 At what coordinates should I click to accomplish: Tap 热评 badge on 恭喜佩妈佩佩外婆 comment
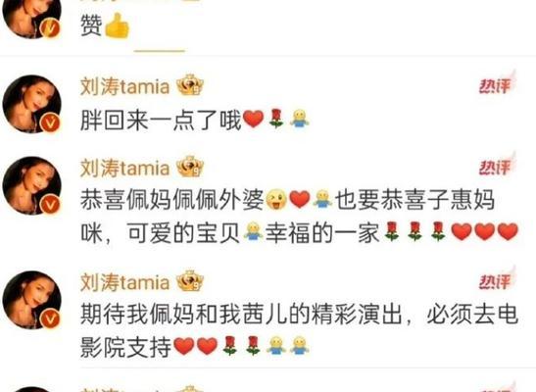tap(496, 166)
